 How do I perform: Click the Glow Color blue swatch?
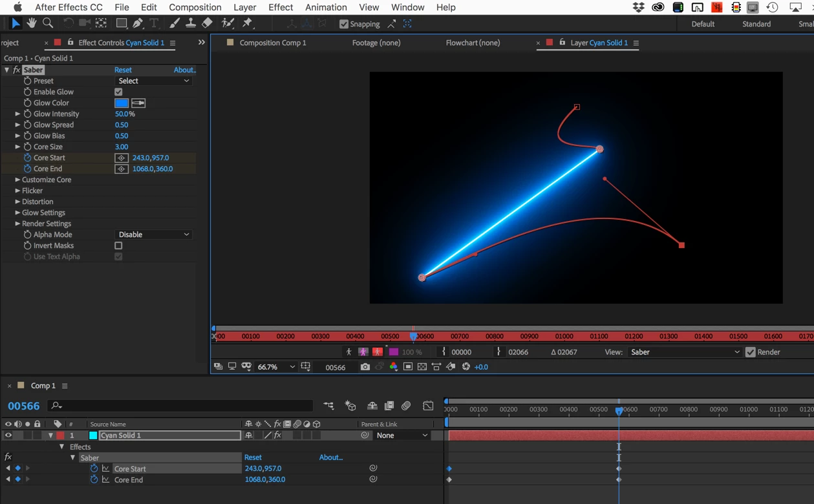(x=122, y=103)
